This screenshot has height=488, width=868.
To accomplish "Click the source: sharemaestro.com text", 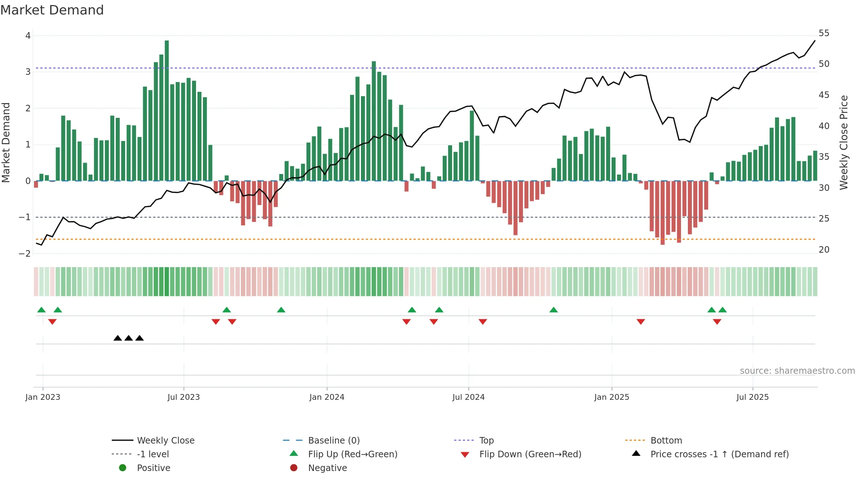I will coord(797,371).
